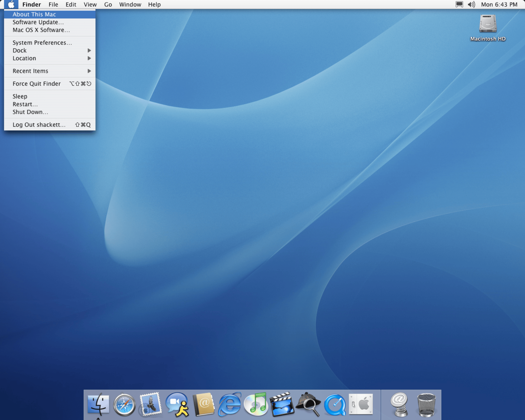Launch Mail with the stamp icon

coord(150,404)
